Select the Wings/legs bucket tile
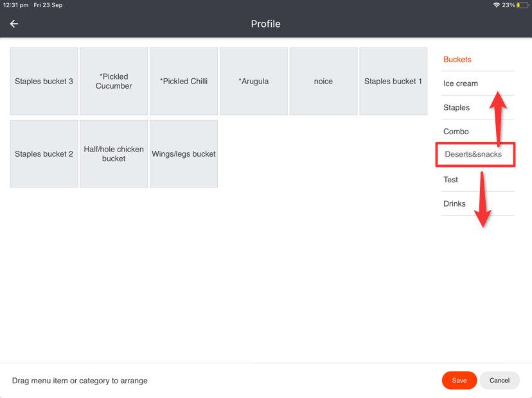 pyautogui.click(x=184, y=154)
